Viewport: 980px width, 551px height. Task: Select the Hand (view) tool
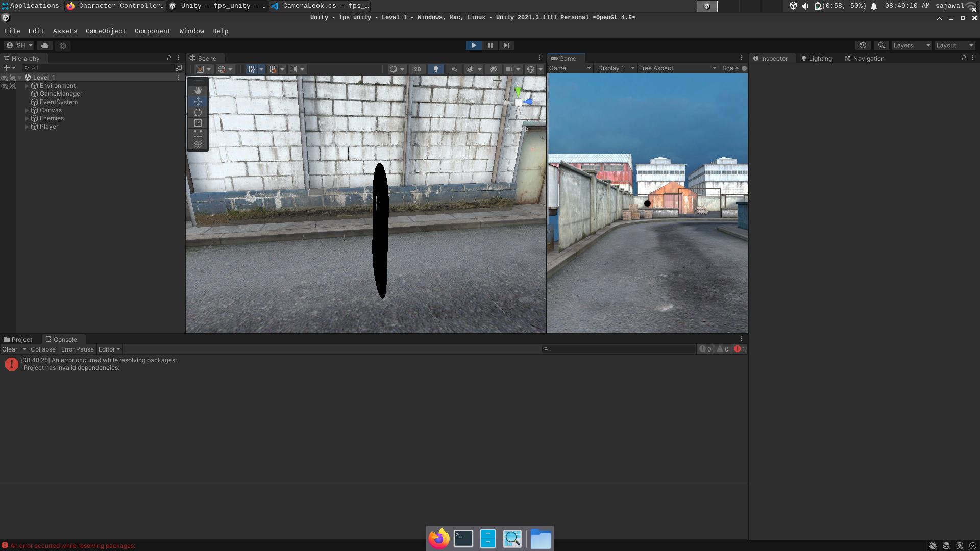pos(198,90)
